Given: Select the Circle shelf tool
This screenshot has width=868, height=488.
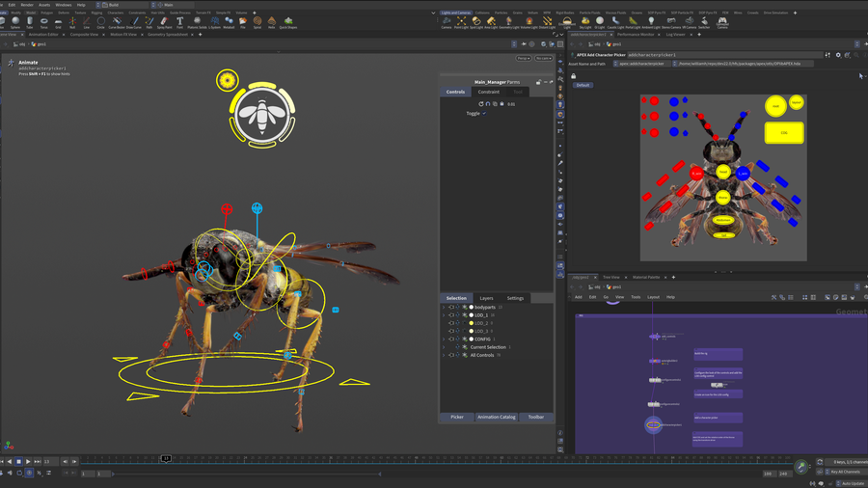Looking at the screenshot, I should [100, 22].
